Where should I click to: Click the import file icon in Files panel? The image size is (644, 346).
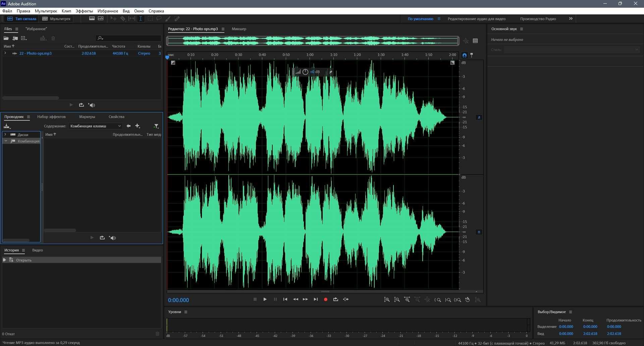(15, 38)
